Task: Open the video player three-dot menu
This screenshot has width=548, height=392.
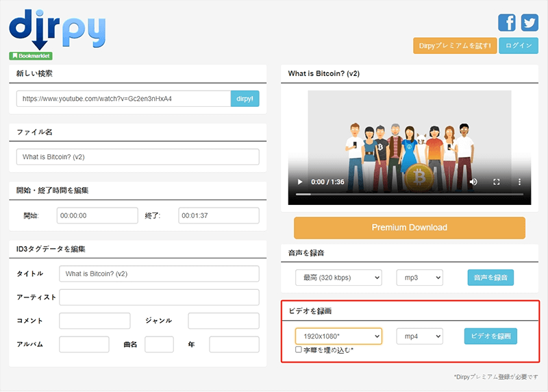Action: click(519, 182)
